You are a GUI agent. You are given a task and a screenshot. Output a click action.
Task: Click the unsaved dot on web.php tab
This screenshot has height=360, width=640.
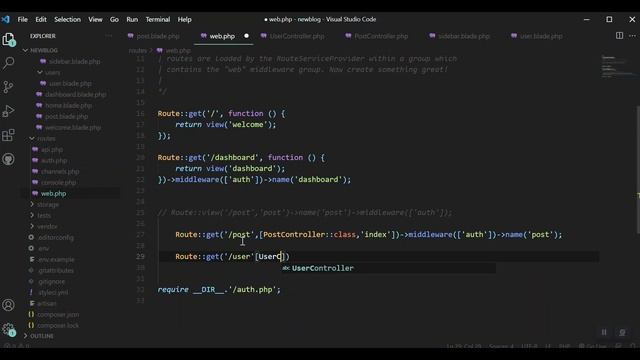tap(246, 36)
